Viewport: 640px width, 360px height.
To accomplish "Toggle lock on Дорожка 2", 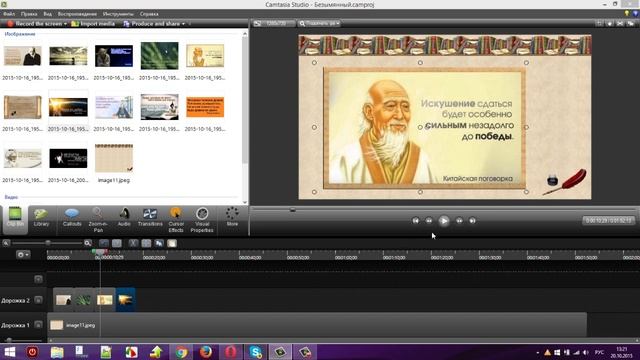I will [38, 300].
